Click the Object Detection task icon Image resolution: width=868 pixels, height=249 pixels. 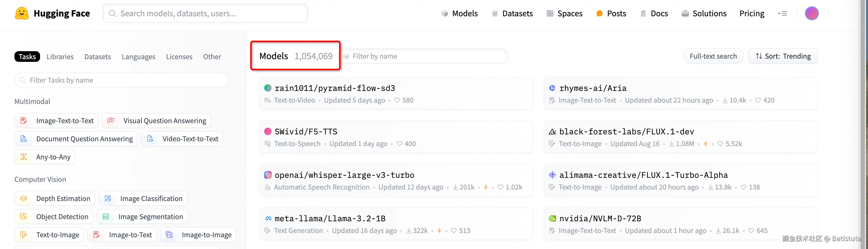24,217
